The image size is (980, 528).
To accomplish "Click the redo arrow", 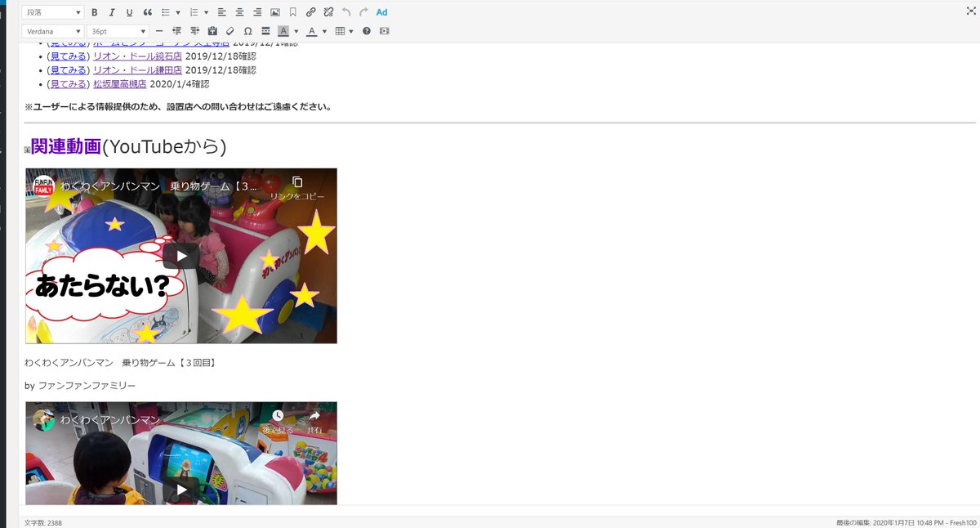I will pos(364,12).
